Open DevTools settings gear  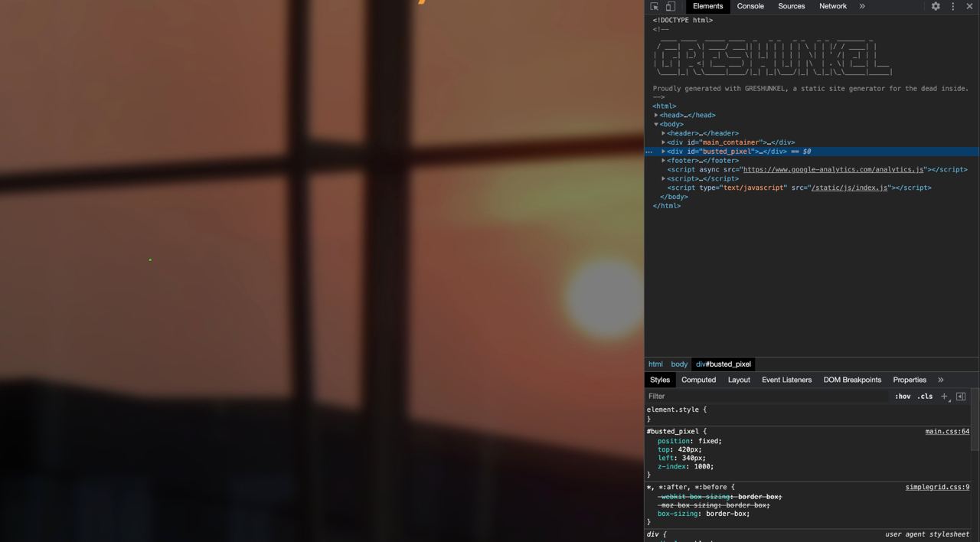(936, 6)
